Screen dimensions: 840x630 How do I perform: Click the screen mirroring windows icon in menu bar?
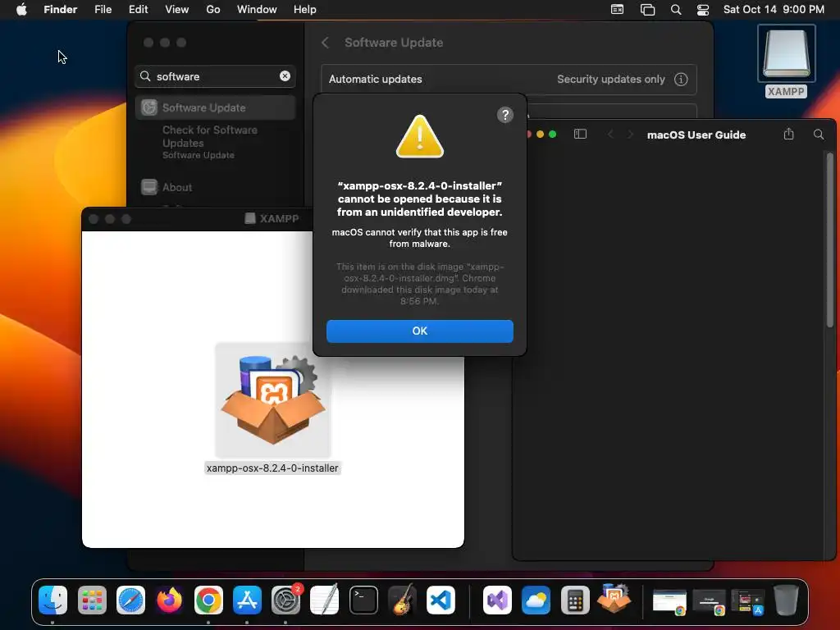648,10
